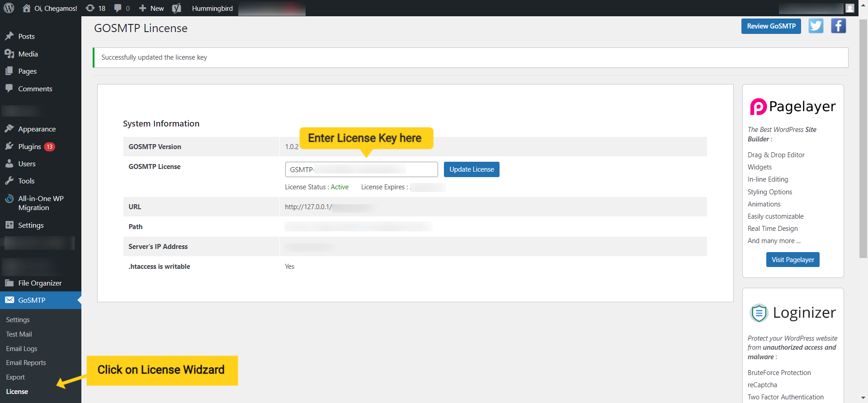Click the scrollbar down arrow
868x403 pixels.
tap(863, 398)
